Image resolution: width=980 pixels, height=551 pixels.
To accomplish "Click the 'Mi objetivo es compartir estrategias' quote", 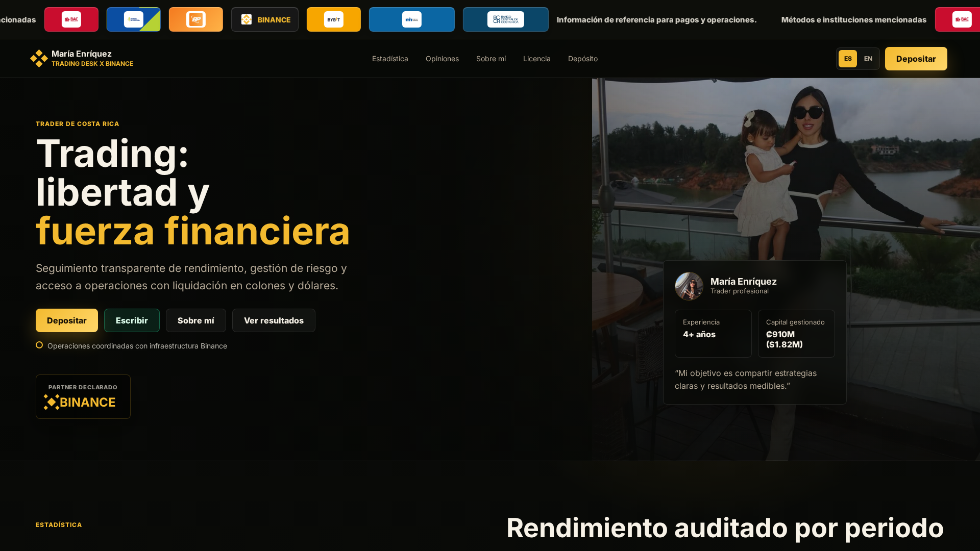I will [746, 380].
